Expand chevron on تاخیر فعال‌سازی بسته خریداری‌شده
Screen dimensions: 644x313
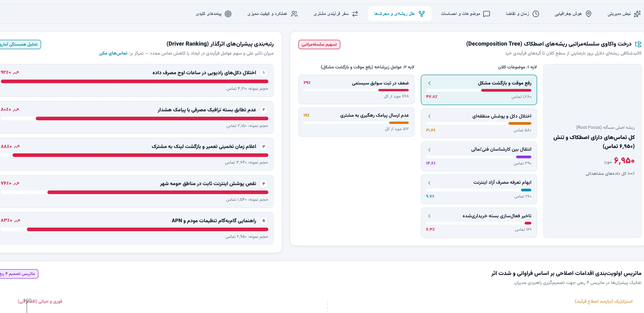429,216
